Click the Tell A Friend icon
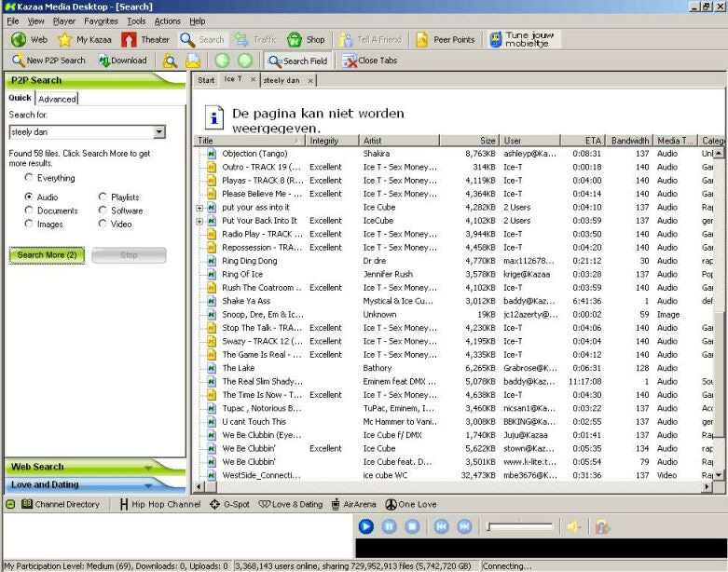 click(x=346, y=40)
